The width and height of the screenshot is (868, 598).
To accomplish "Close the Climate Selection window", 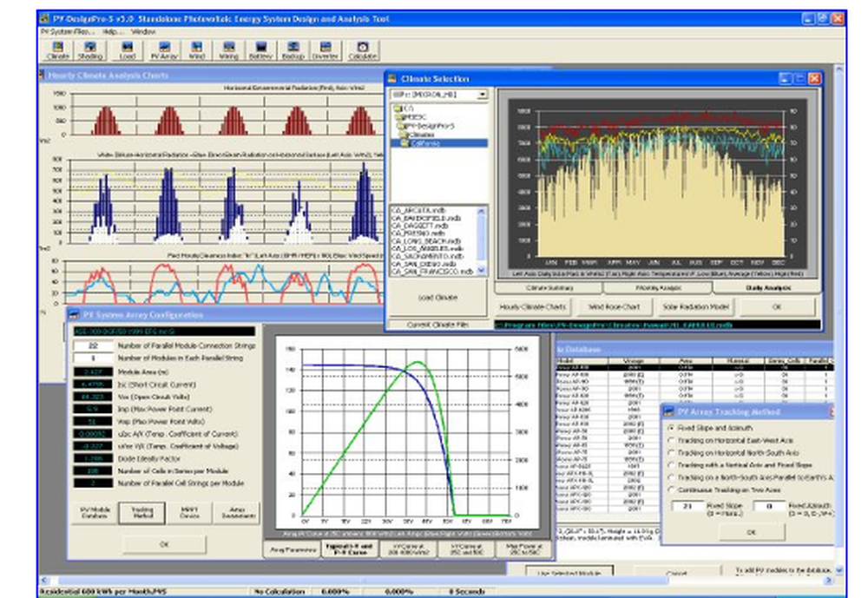I will coord(814,79).
